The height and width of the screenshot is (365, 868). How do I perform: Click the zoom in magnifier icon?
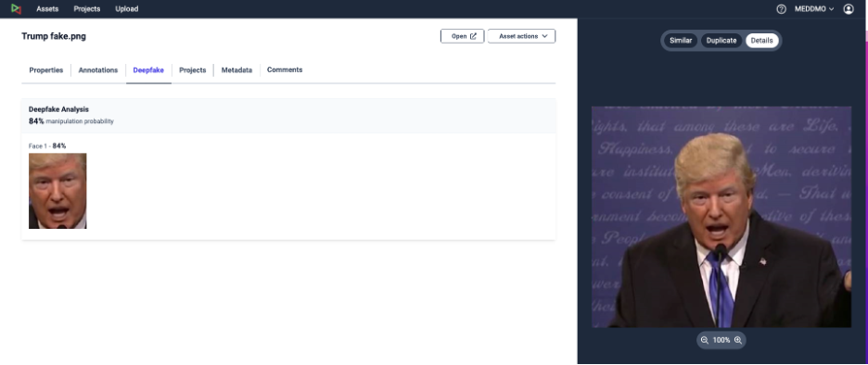coord(738,340)
